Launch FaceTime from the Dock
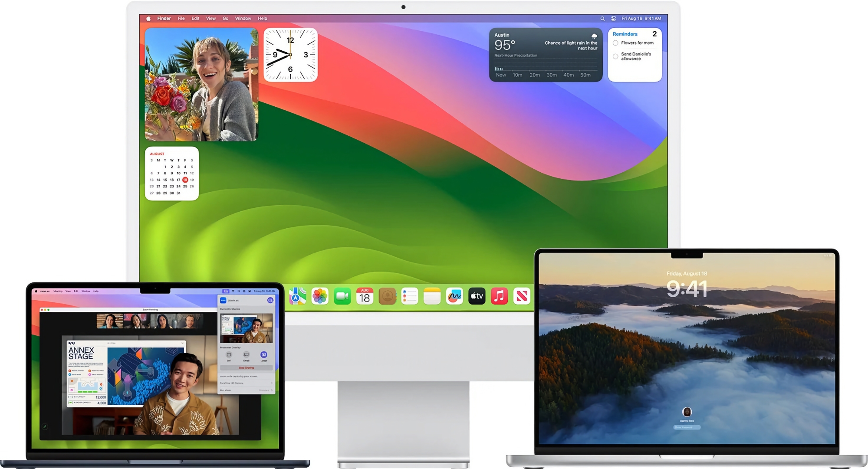The width and height of the screenshot is (868, 469). coord(342,296)
